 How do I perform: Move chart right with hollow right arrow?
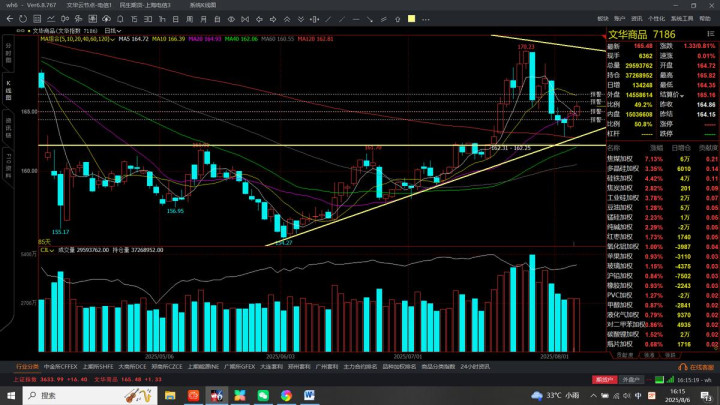273,19
